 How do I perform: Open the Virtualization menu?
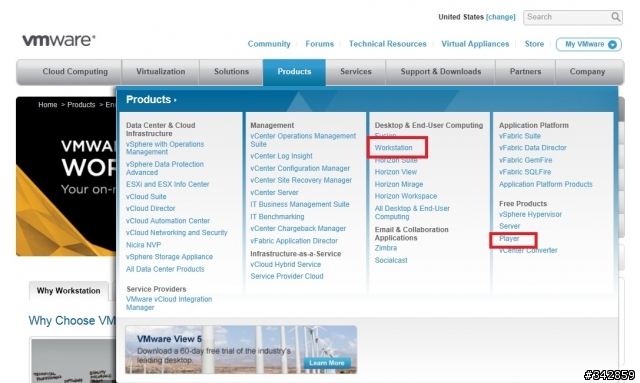[x=160, y=72]
